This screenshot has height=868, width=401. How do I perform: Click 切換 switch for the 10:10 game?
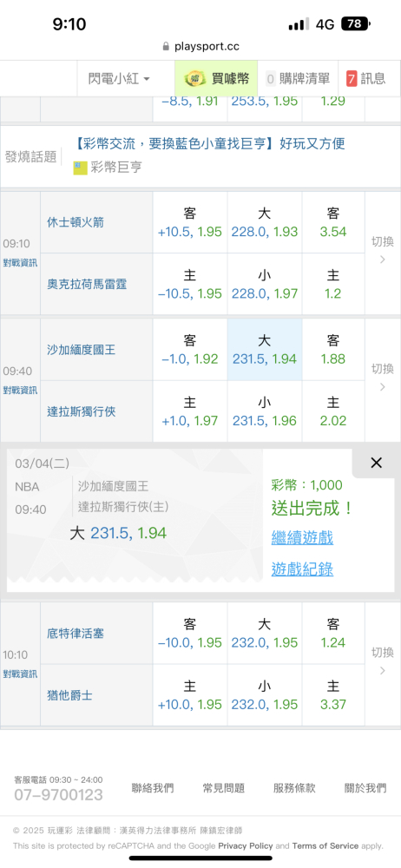[382, 661]
